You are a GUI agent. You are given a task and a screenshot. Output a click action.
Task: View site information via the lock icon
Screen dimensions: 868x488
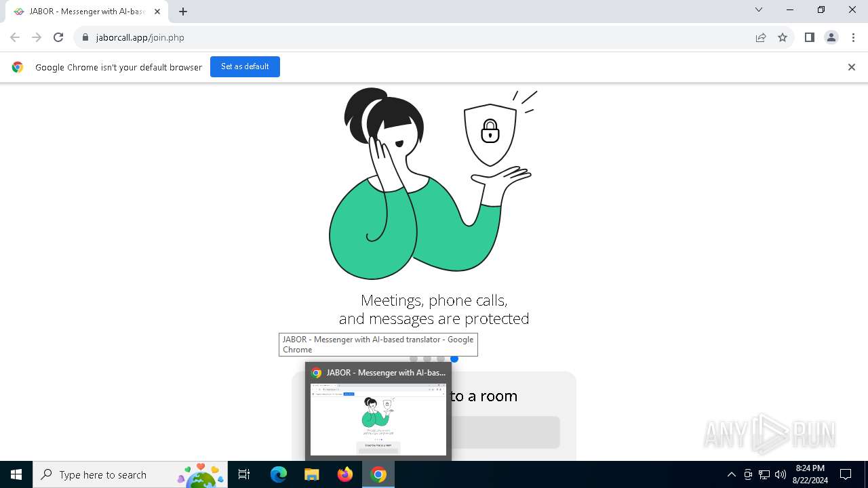click(x=85, y=38)
